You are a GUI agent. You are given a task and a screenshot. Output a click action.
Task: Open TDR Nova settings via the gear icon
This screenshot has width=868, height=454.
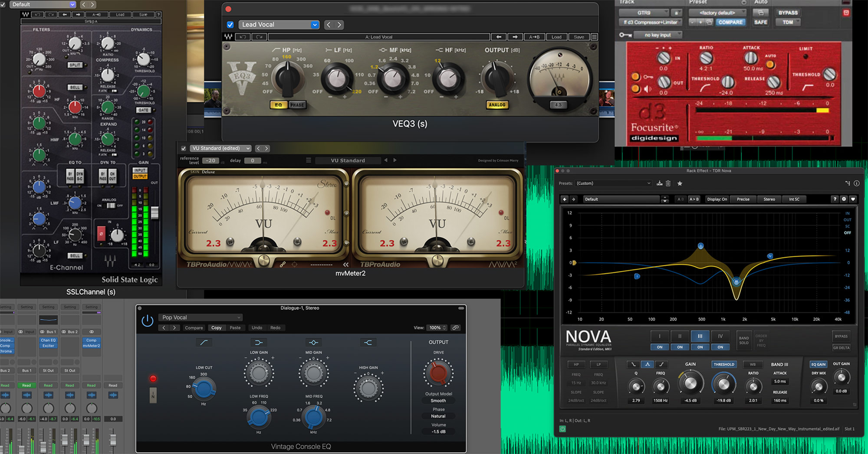click(x=844, y=199)
